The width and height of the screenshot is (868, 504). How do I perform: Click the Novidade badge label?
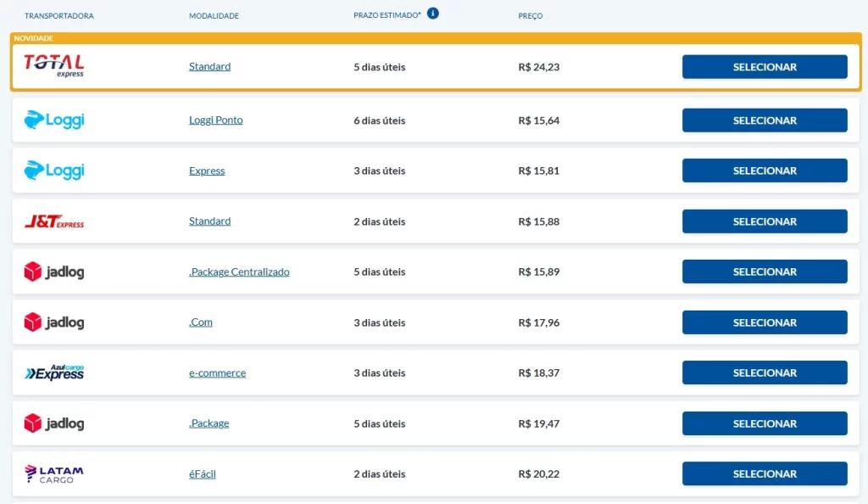point(34,38)
